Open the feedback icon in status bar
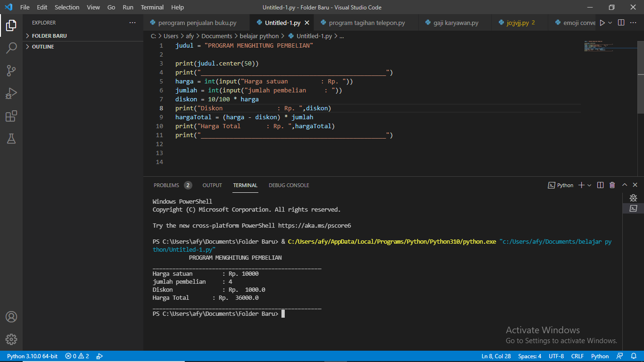 (x=619, y=356)
